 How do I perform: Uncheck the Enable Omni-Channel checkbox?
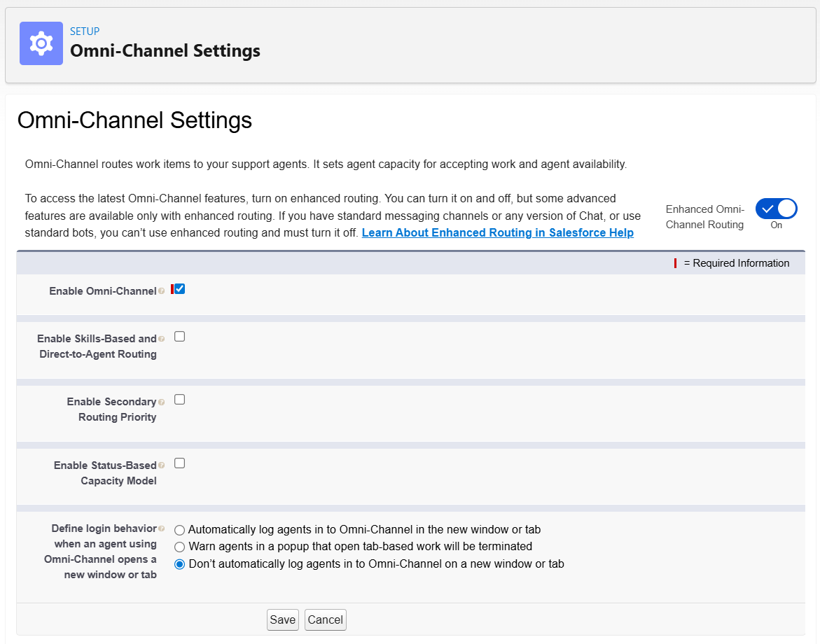click(179, 288)
